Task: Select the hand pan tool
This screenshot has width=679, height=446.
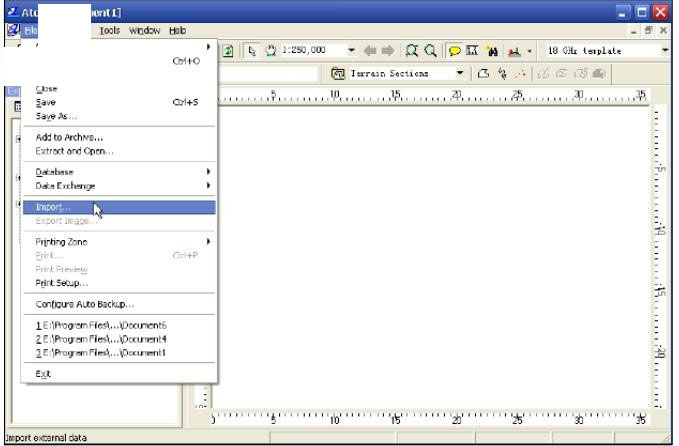Action: [x=270, y=51]
